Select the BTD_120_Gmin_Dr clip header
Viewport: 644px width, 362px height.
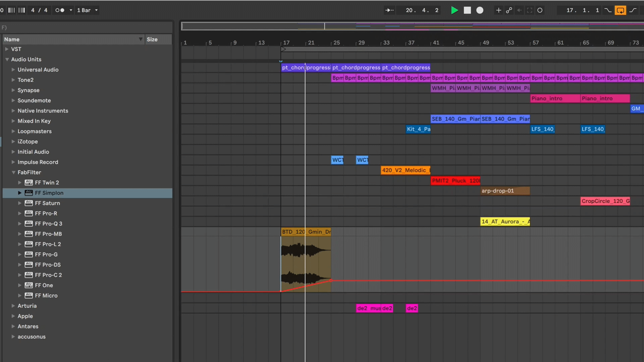(306, 232)
